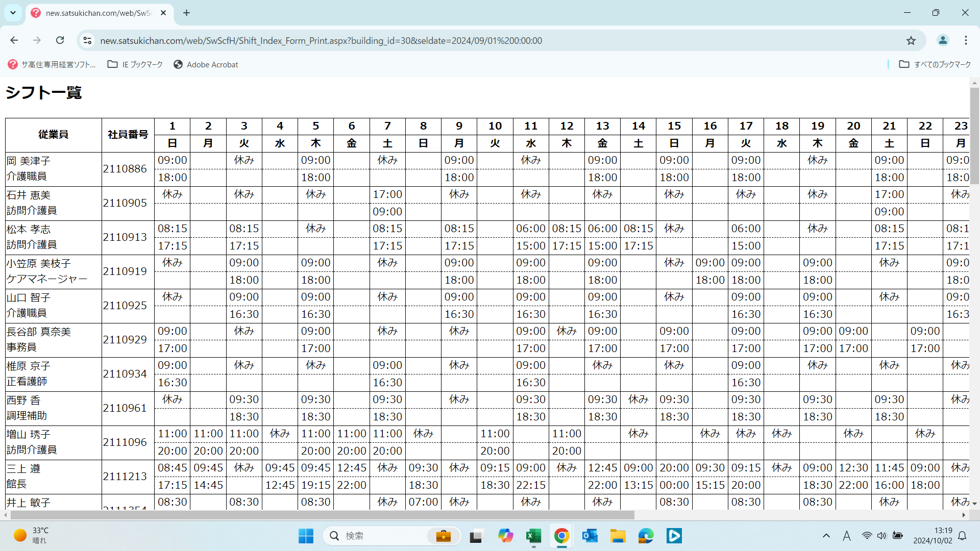980x551 pixels.
Task: Go back to previous page
Action: 14,40
